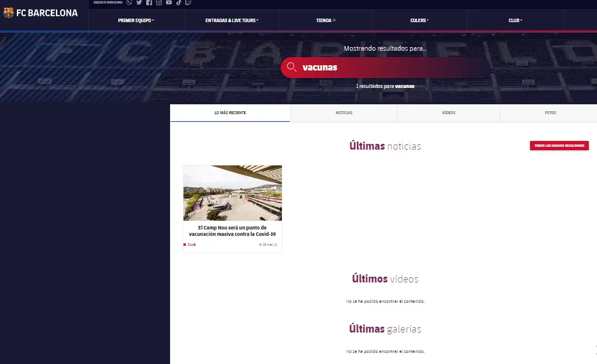Open the Twitch social icon

point(188,2)
